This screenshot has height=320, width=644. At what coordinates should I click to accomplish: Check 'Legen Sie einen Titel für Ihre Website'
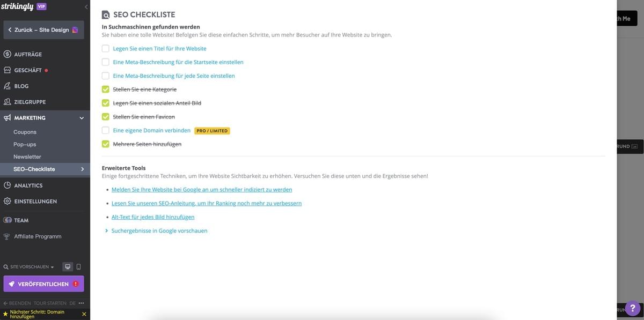pyautogui.click(x=105, y=48)
